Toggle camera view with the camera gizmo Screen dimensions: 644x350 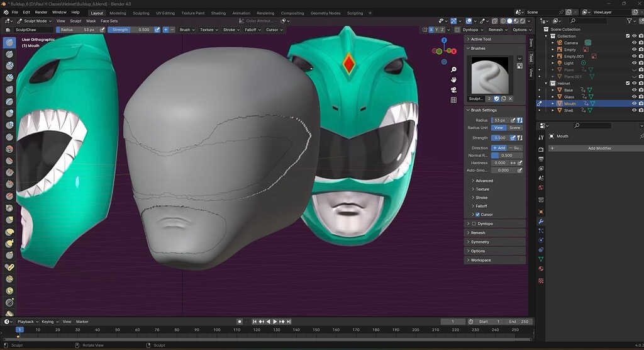tap(453, 90)
